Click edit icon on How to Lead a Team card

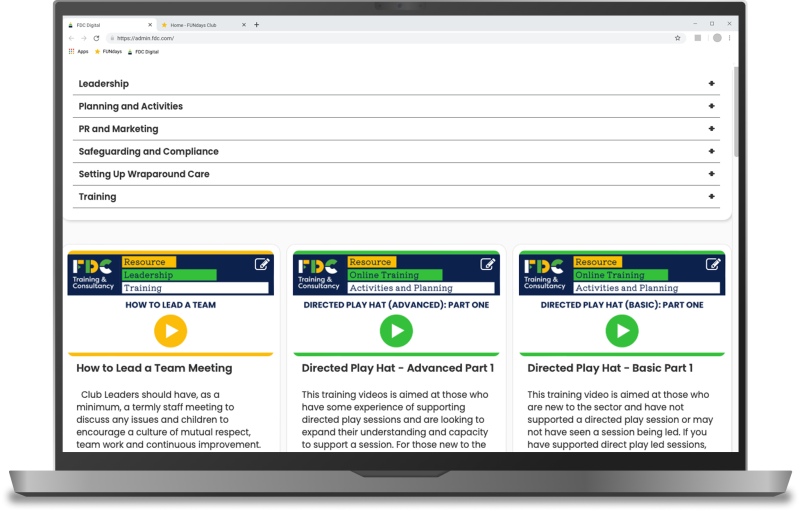pos(262,264)
